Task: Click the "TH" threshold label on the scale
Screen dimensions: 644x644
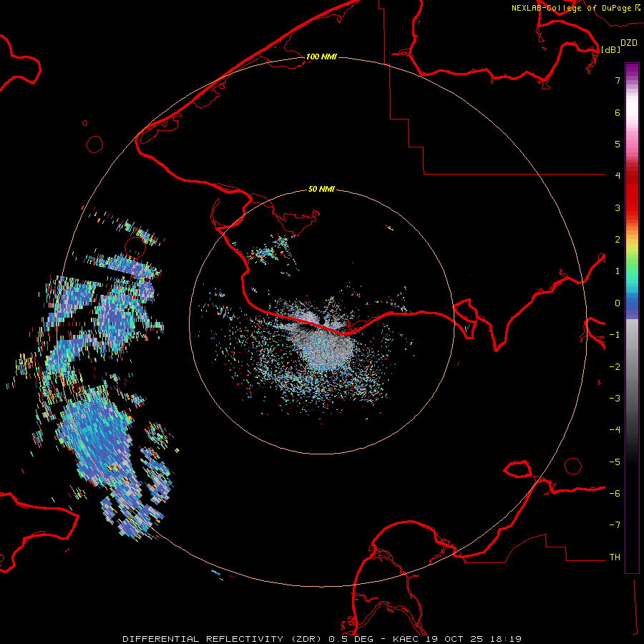Action: [x=615, y=557]
